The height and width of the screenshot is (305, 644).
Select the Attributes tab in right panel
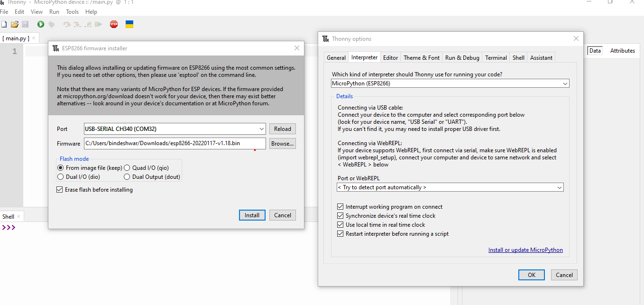click(622, 51)
